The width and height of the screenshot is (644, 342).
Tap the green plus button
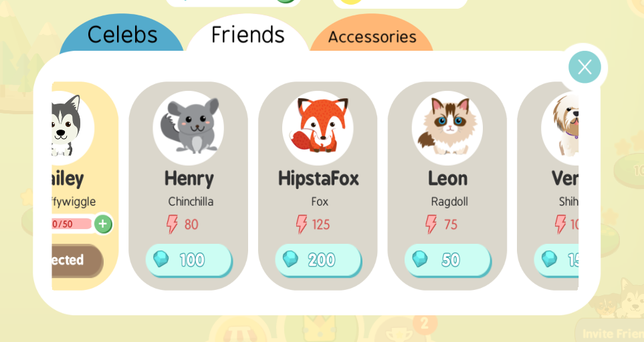pos(103,224)
